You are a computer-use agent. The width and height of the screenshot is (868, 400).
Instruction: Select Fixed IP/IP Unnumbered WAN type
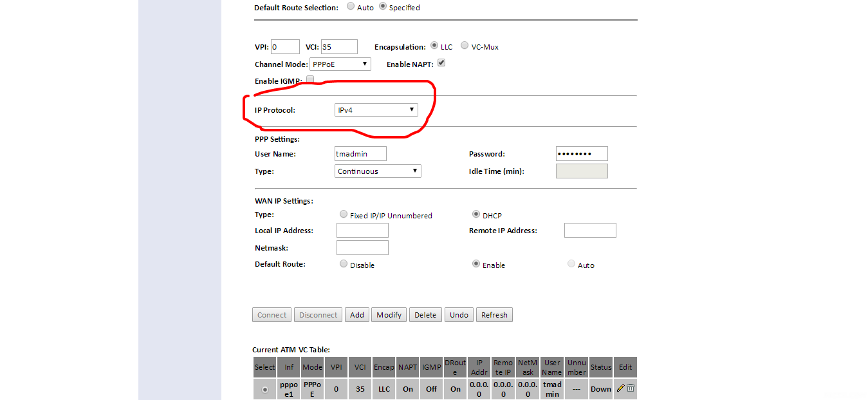(344, 214)
